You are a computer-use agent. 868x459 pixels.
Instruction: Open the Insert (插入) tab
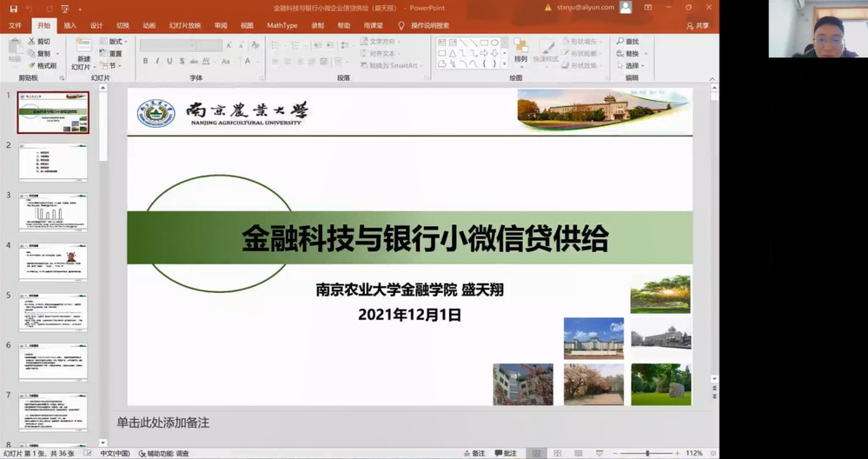pyautogui.click(x=70, y=25)
